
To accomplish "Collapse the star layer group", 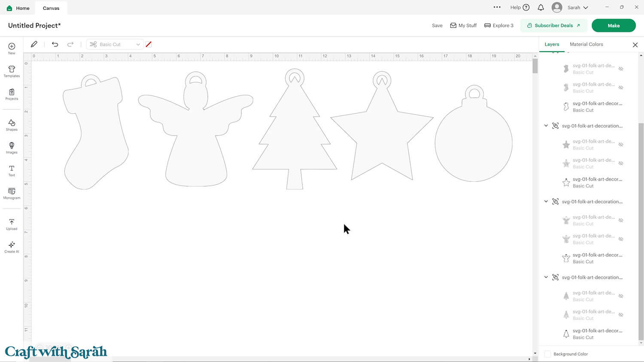I will coord(546,126).
